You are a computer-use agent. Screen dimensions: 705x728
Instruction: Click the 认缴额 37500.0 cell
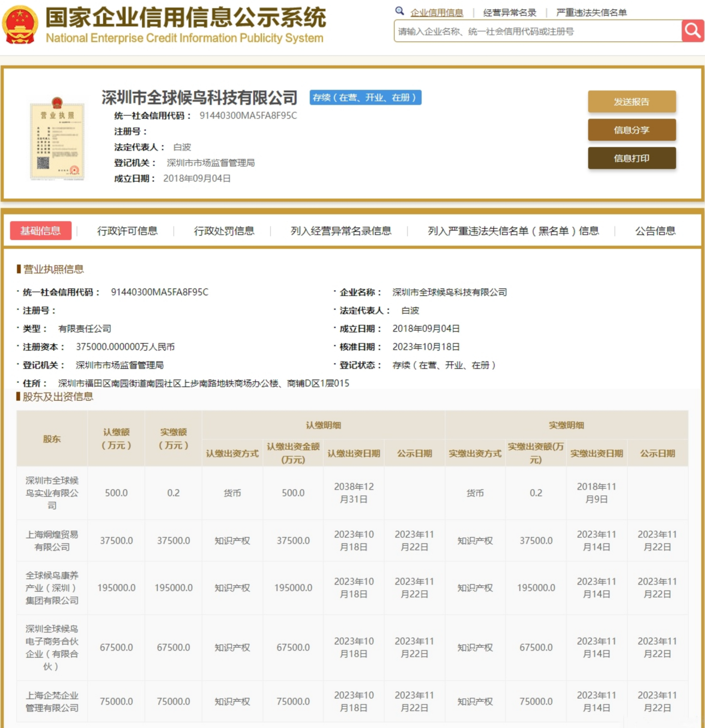[116, 540]
